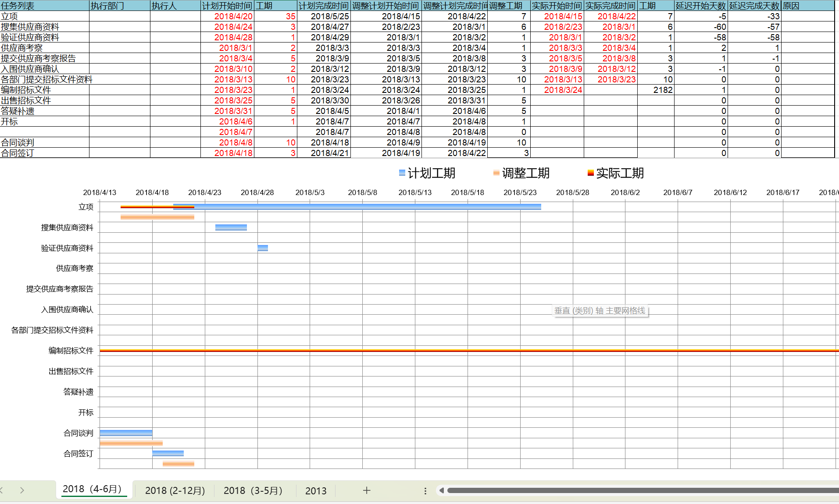Viewport: 839px width, 504px height.
Task: Click the planned start date 2018/4/20
Action: click(x=227, y=16)
